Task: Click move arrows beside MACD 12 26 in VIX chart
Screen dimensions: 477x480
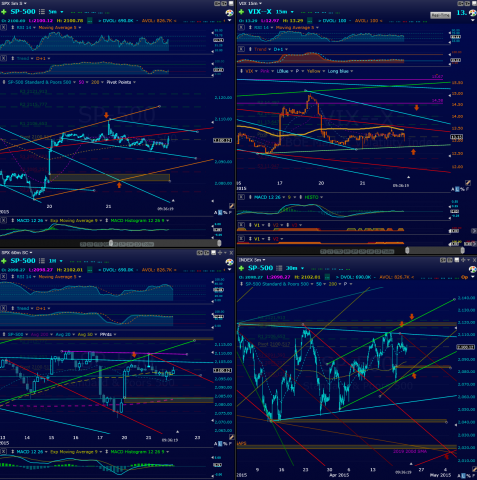Action: (x=250, y=197)
